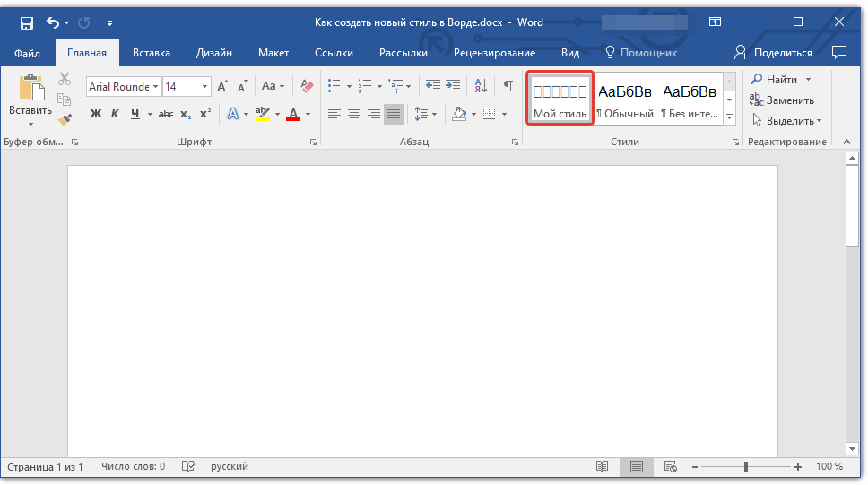Click the Заменить button in the Editing group

pyautogui.click(x=782, y=100)
